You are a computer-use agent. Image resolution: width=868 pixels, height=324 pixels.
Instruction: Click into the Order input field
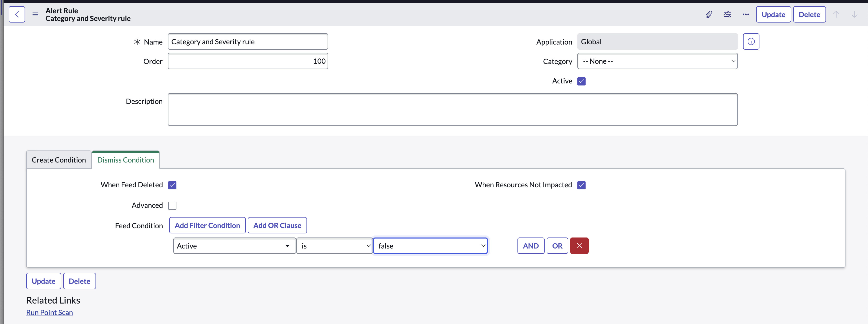click(248, 61)
